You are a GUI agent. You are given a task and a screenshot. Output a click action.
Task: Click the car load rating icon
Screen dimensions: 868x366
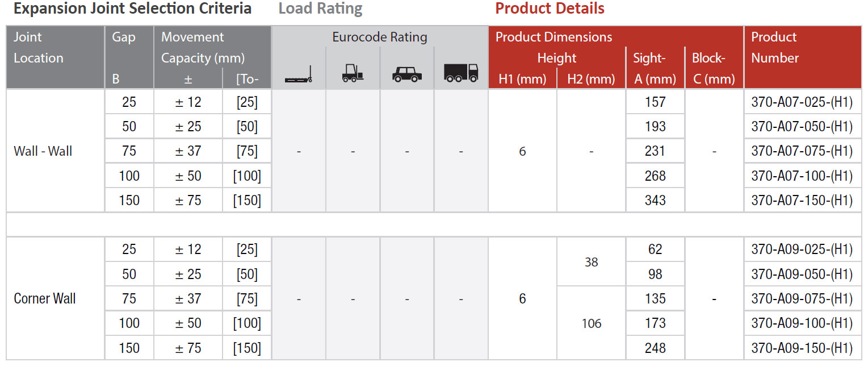point(407,74)
